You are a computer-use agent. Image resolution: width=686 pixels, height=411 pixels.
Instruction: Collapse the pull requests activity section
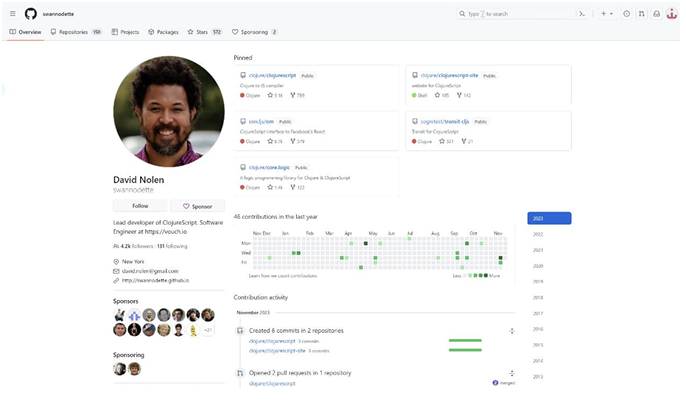click(x=512, y=372)
